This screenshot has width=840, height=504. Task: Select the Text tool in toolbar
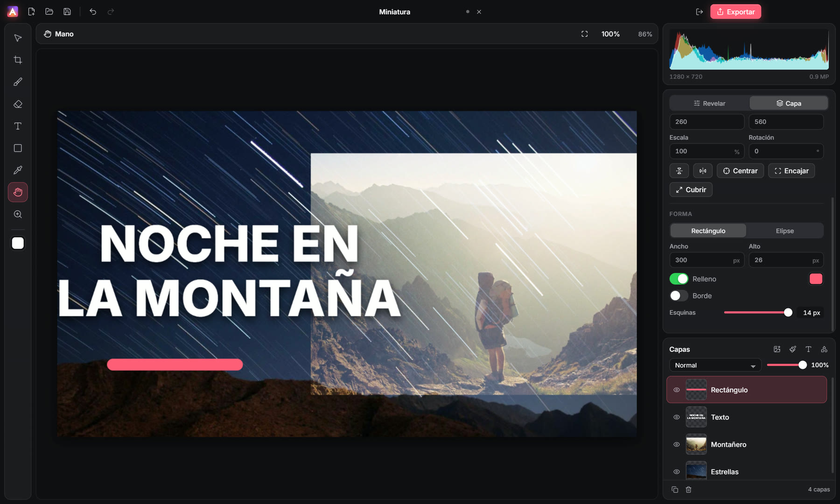(x=18, y=126)
